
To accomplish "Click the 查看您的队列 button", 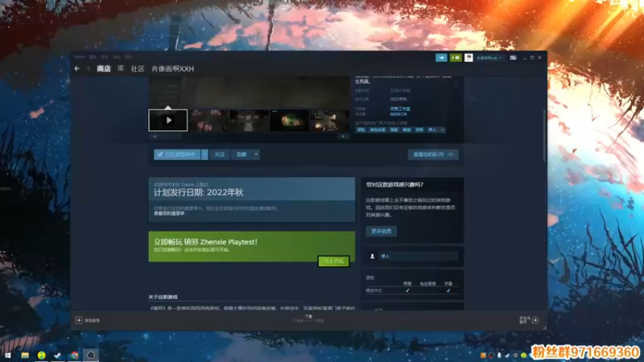I will tap(433, 154).
